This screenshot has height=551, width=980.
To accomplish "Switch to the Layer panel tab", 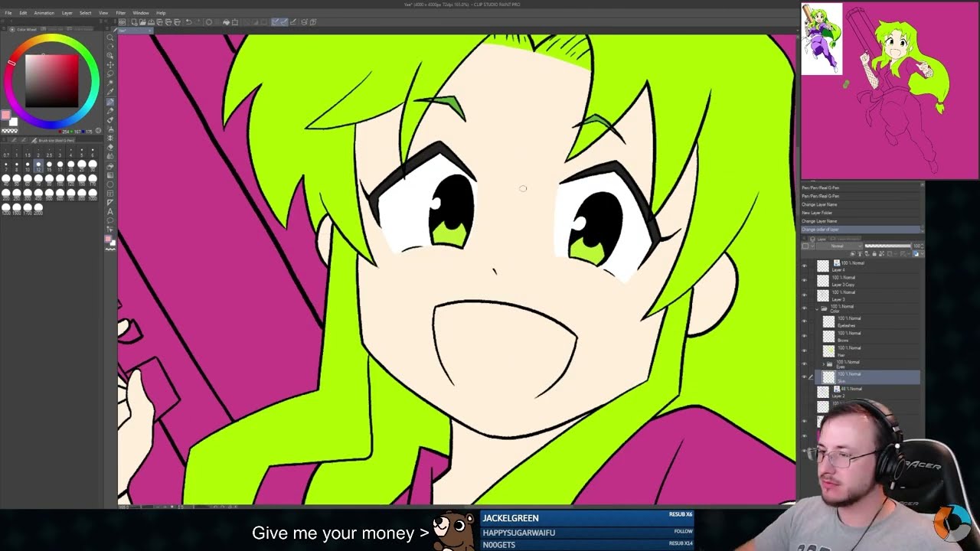I will [818, 239].
